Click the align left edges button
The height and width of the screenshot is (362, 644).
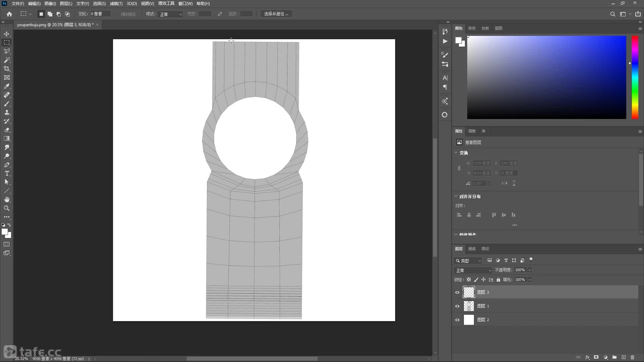(x=459, y=215)
